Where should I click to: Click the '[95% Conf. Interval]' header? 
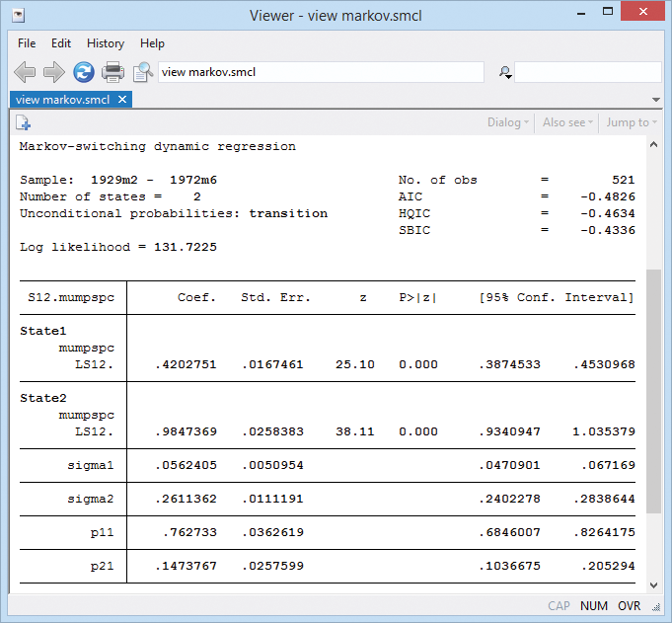point(557,297)
